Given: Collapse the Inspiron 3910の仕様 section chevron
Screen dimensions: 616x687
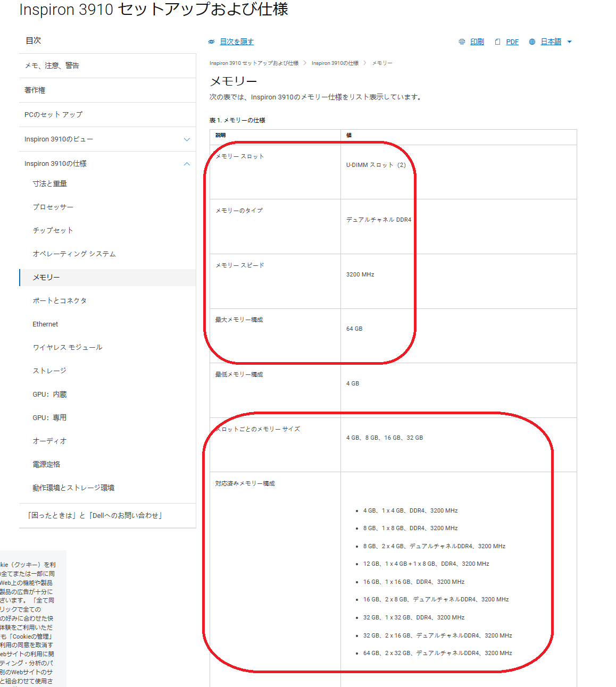Looking at the screenshot, I should pyautogui.click(x=187, y=164).
